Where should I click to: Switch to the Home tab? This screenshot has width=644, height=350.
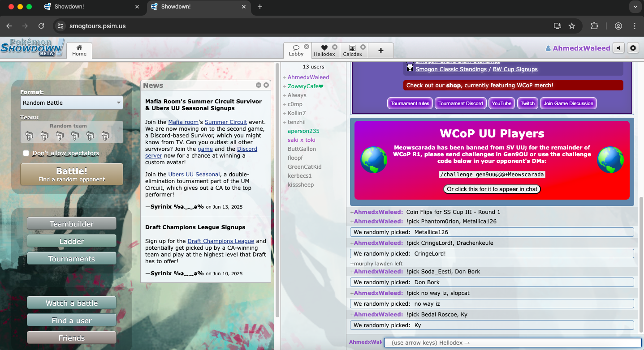(x=79, y=50)
